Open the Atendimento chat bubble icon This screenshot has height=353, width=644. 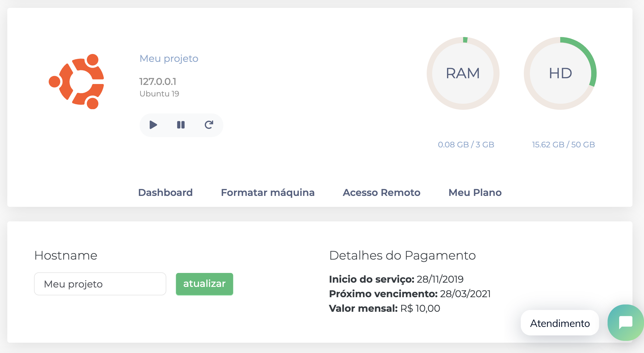pyautogui.click(x=625, y=322)
